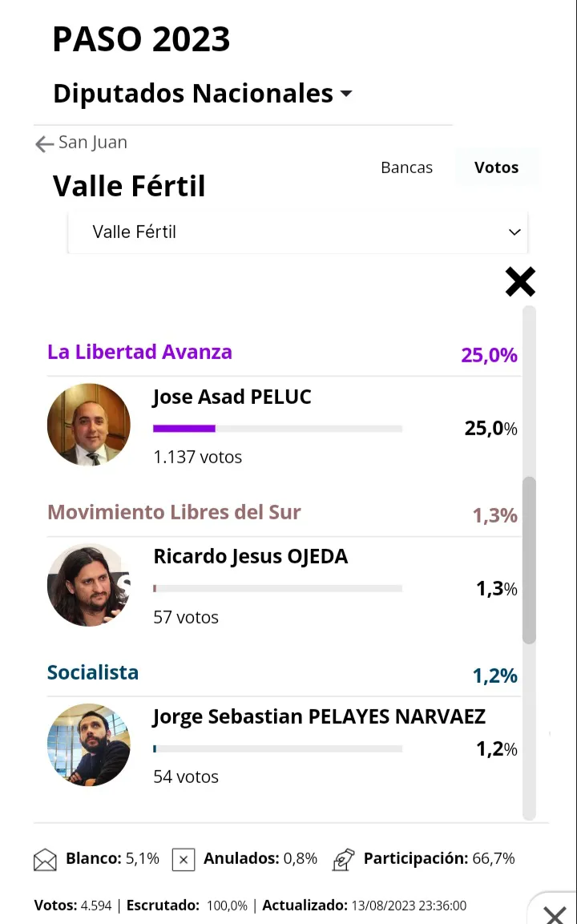The height and width of the screenshot is (924, 577).
Task: Close the results panel with black X
Action: click(520, 282)
